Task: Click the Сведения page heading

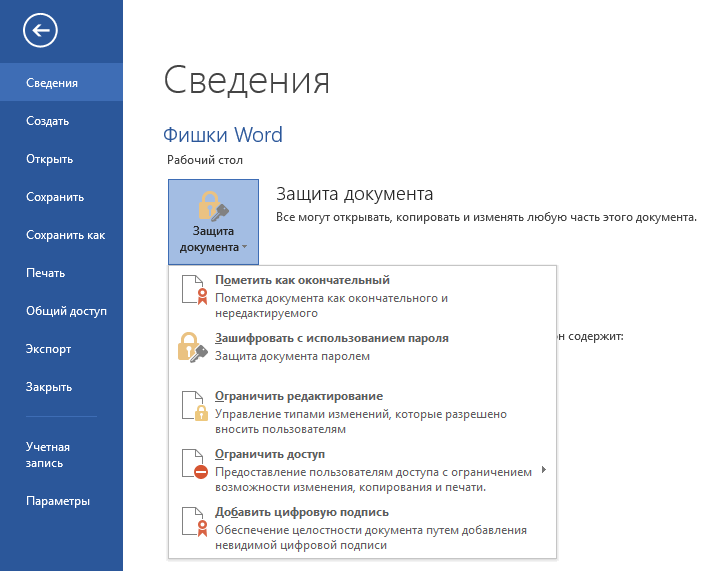Action: [247, 80]
